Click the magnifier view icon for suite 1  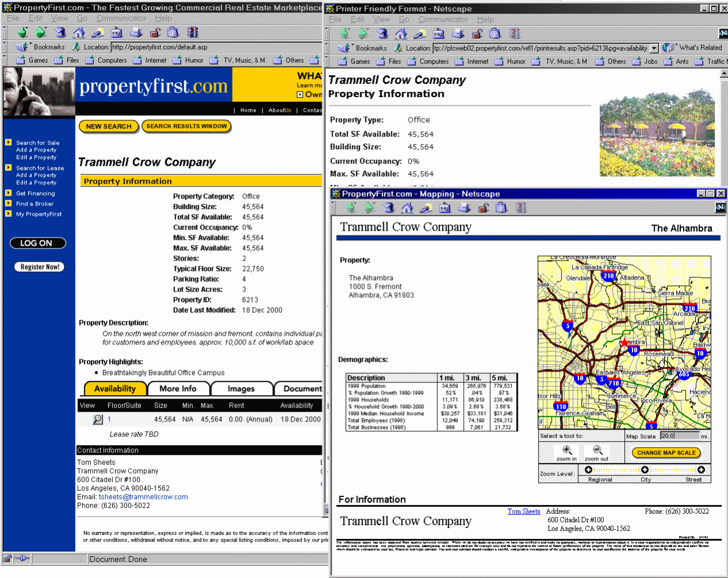98,420
